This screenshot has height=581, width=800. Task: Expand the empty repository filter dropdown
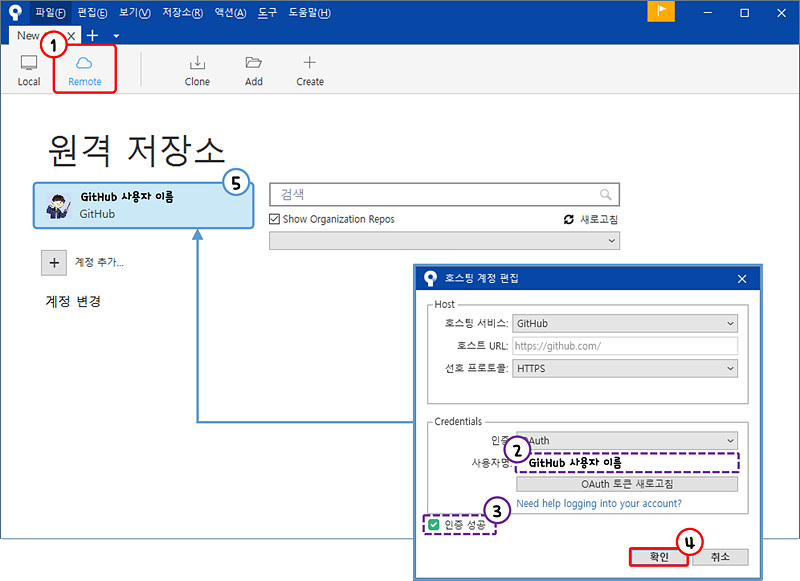(444, 241)
